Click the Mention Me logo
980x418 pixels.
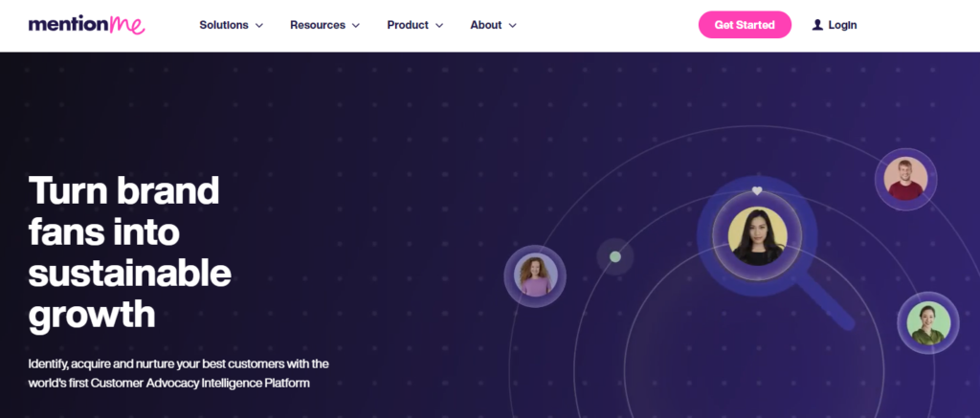tap(86, 25)
